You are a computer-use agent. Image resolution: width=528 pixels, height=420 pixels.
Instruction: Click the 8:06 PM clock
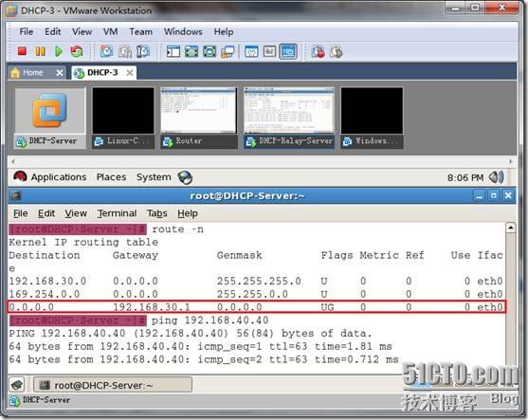point(465,177)
